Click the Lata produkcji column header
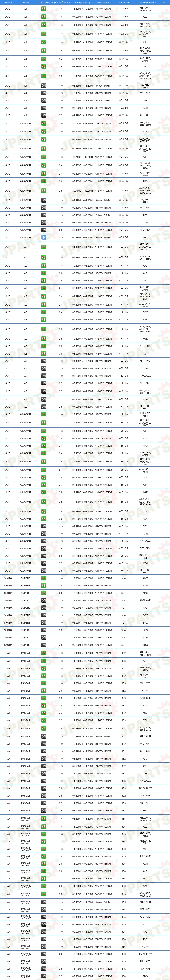 tap(82, 2)
